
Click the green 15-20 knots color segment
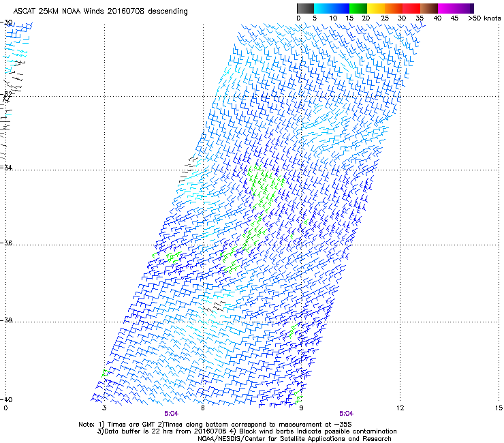pos(358,8)
